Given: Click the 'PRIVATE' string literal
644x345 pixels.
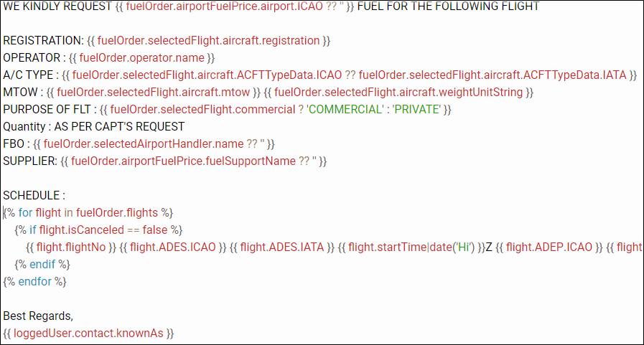Looking at the screenshot, I should [x=417, y=110].
